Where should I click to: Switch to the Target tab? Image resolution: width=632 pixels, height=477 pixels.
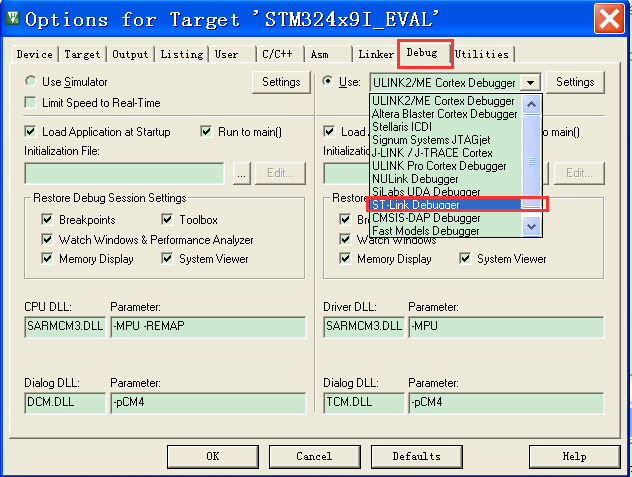(x=82, y=54)
